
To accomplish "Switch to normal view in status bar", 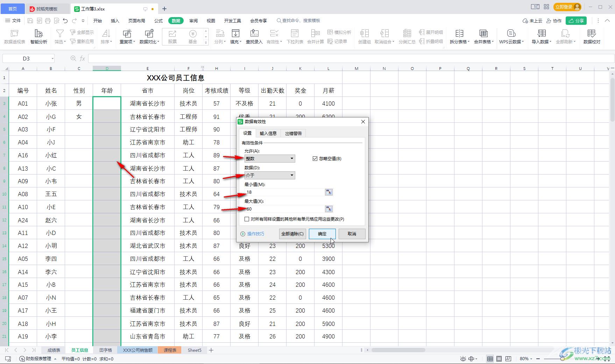I will pos(490,359).
